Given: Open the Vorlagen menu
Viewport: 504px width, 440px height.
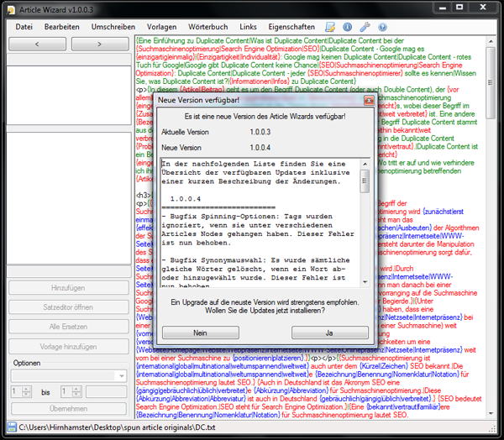Looking at the screenshot, I should tap(161, 27).
